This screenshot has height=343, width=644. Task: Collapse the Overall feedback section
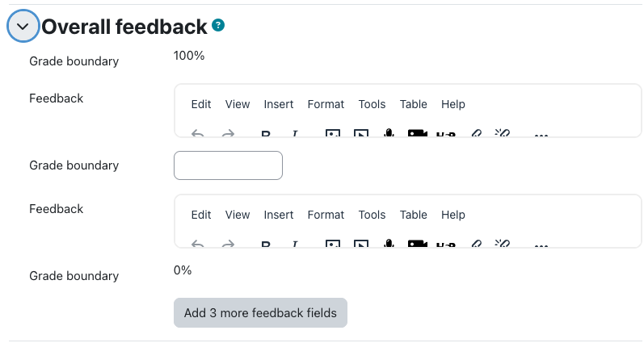(23, 27)
